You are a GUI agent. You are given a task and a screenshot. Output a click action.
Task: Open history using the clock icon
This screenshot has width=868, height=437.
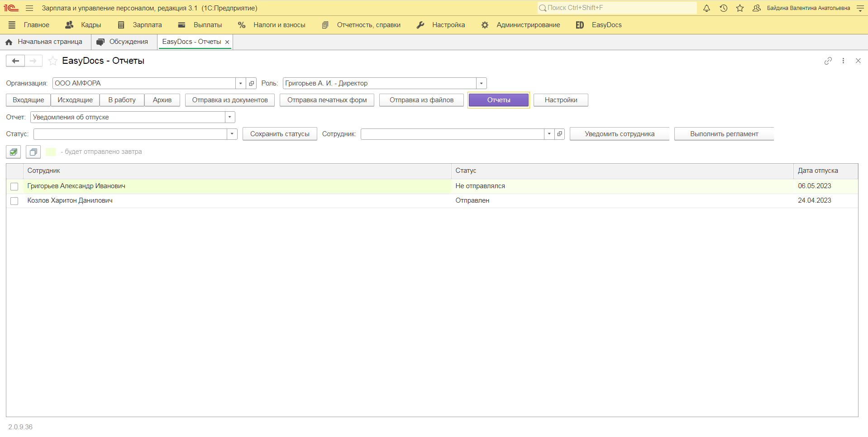pos(723,8)
